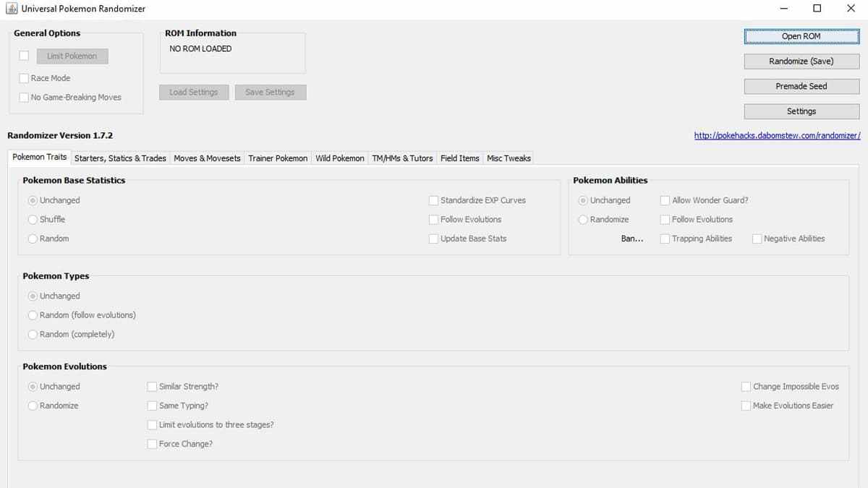Open the Trainer Pokemon tab
This screenshot has height=488, width=868.
pyautogui.click(x=278, y=158)
